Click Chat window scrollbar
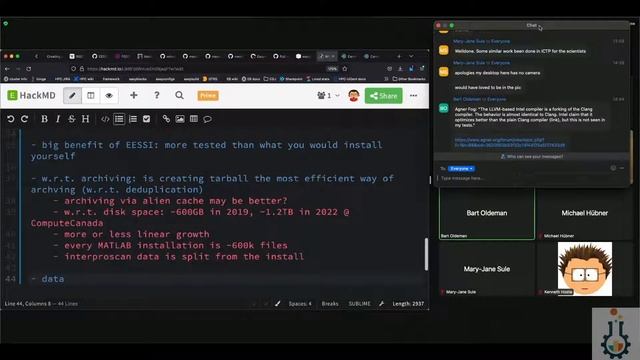This screenshot has height=360, width=640. pyautogui.click(x=631, y=157)
